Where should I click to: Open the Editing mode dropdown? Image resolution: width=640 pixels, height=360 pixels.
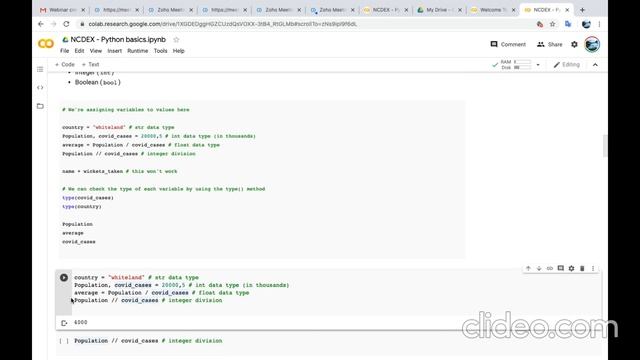click(567, 64)
